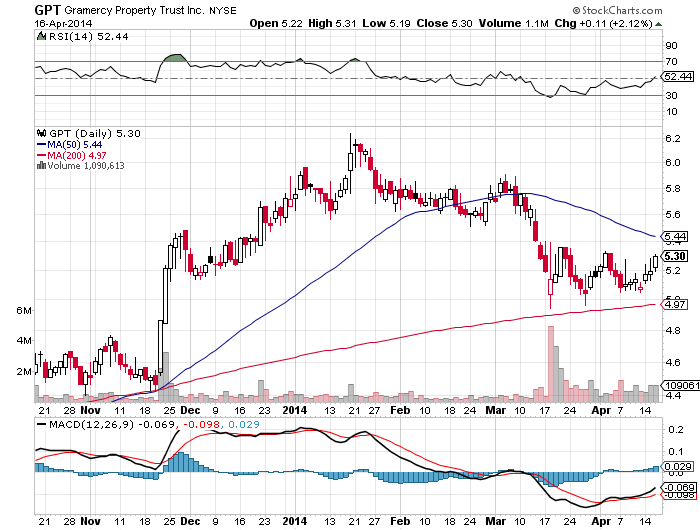Viewport: 700px width, 530px height.
Task: Click the blue MA(50) legend line marker
Action: click(x=42, y=145)
